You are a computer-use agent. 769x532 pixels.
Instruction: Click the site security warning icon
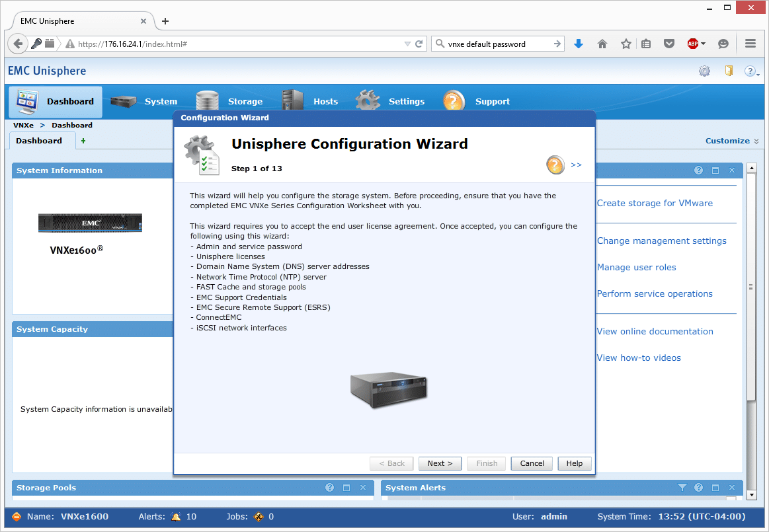(x=70, y=44)
